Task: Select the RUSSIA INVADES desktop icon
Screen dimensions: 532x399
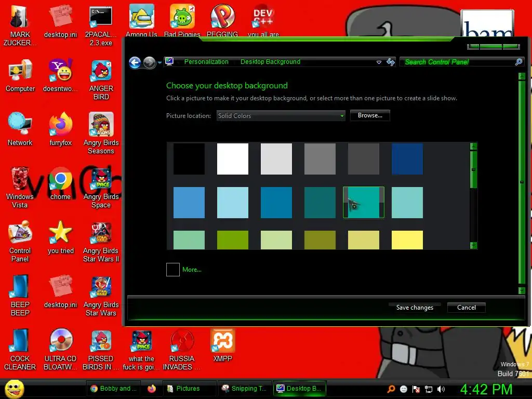Action: click(182, 350)
